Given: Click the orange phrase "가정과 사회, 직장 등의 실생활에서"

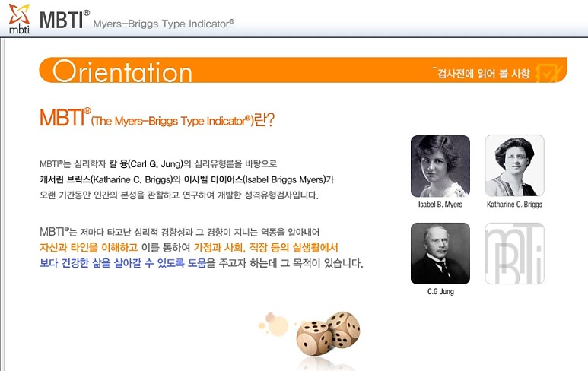Looking at the screenshot, I should click(266, 248).
